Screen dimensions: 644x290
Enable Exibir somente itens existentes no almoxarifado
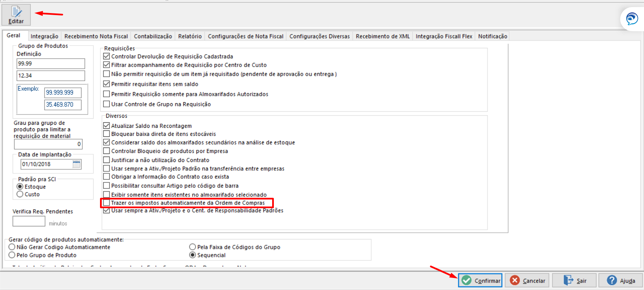[107, 194]
